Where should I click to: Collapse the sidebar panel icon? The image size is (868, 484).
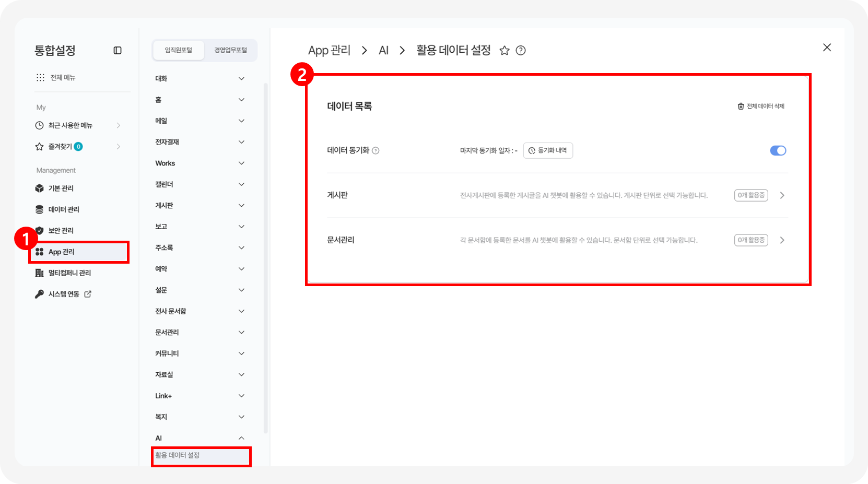(x=118, y=51)
